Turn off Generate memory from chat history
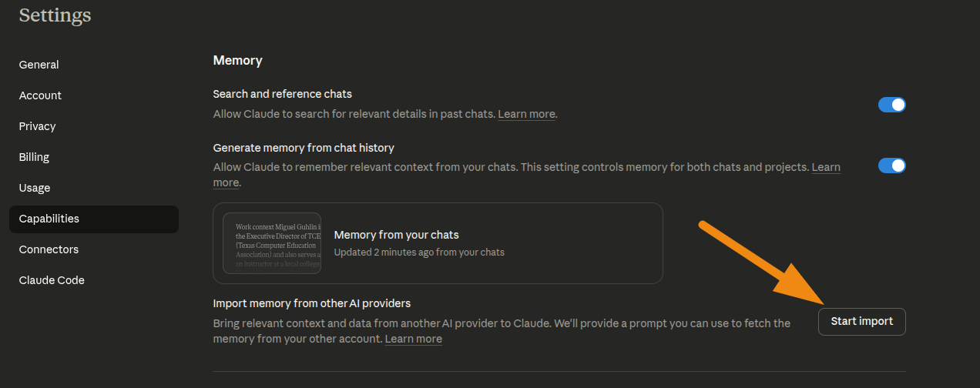This screenshot has width=980, height=388. [891, 166]
